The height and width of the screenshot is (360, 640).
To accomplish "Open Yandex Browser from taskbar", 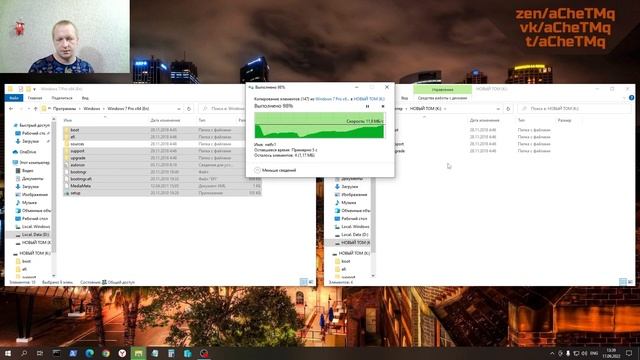I will point(122,353).
